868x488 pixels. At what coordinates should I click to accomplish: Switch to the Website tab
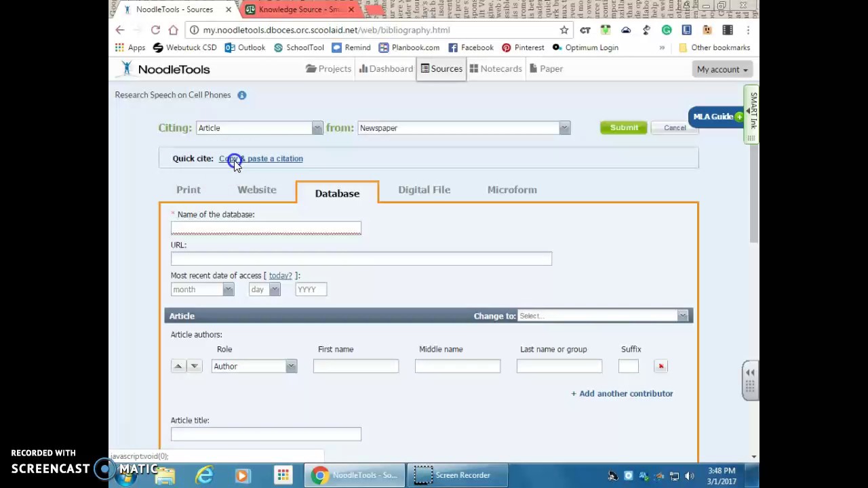pyautogui.click(x=256, y=190)
